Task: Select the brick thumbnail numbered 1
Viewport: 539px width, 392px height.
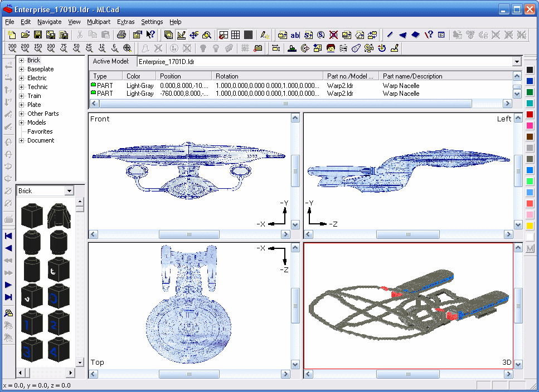Action: (x=32, y=324)
